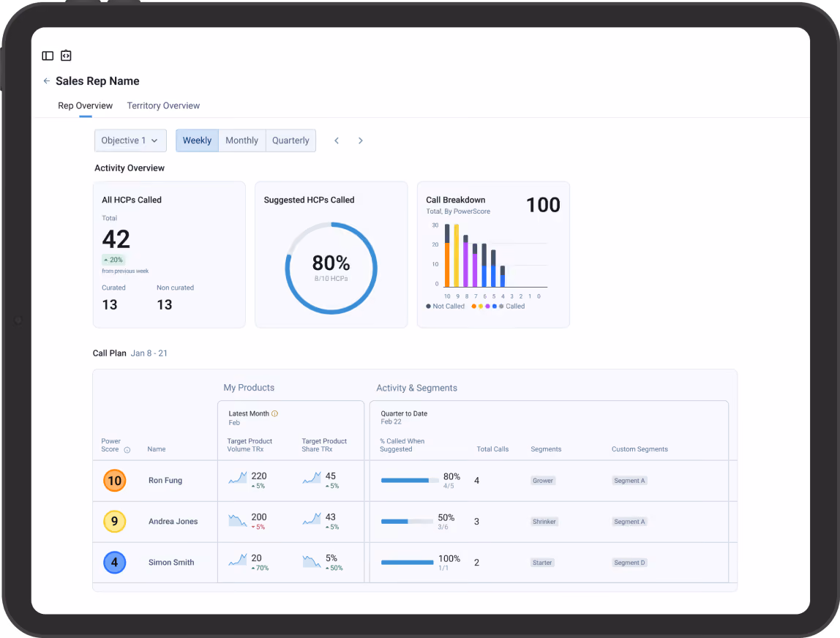Click Andrea Jones's power score 9 badge
This screenshot has height=638, width=840.
coord(115,521)
